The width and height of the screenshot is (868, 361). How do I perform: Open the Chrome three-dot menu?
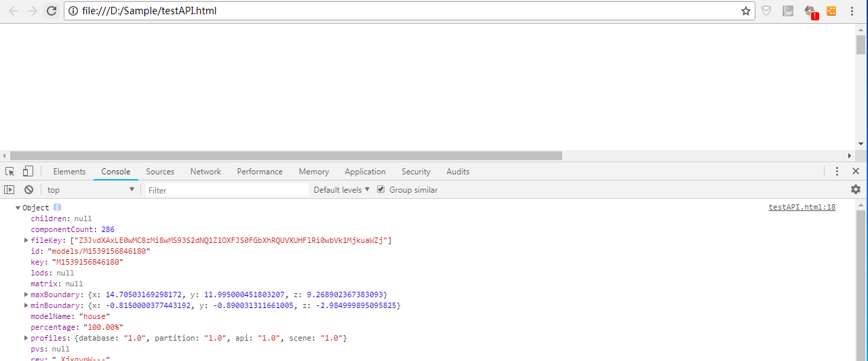[851, 11]
